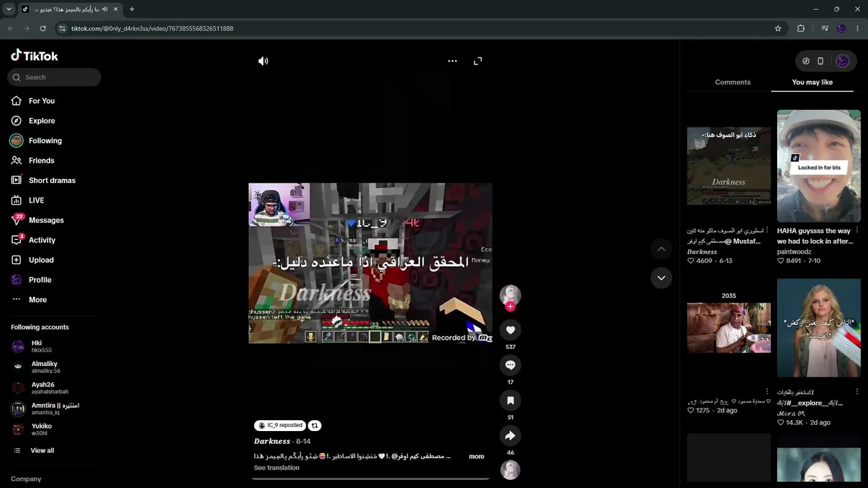868x488 pixels.
Task: Open the Following feed
Action: 45,140
